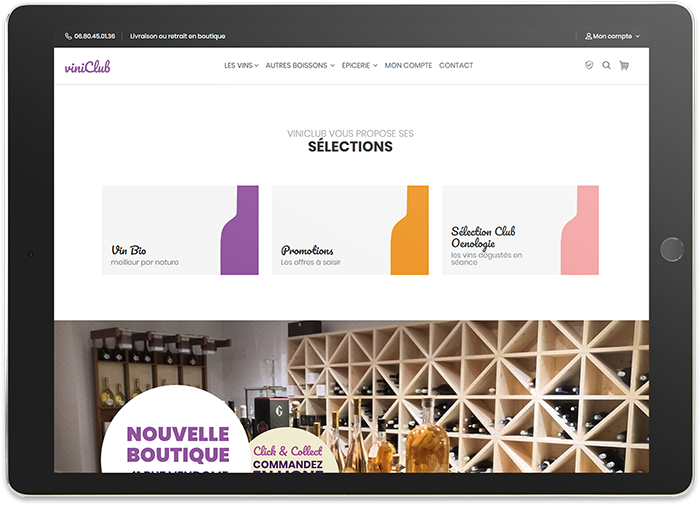
Task: Click 'Les offres à saisir' subtitle
Action: pyautogui.click(x=311, y=262)
